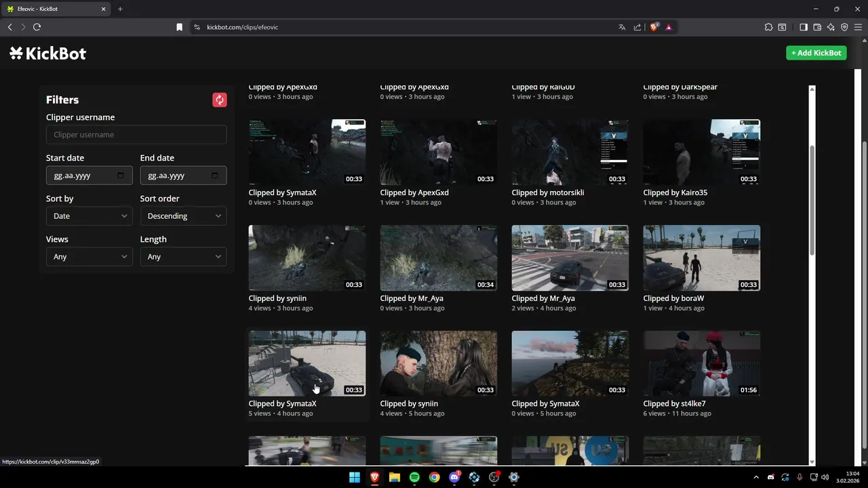Screen dimensions: 868x488
Task: Open Brave wallet icon
Action: tap(817, 27)
